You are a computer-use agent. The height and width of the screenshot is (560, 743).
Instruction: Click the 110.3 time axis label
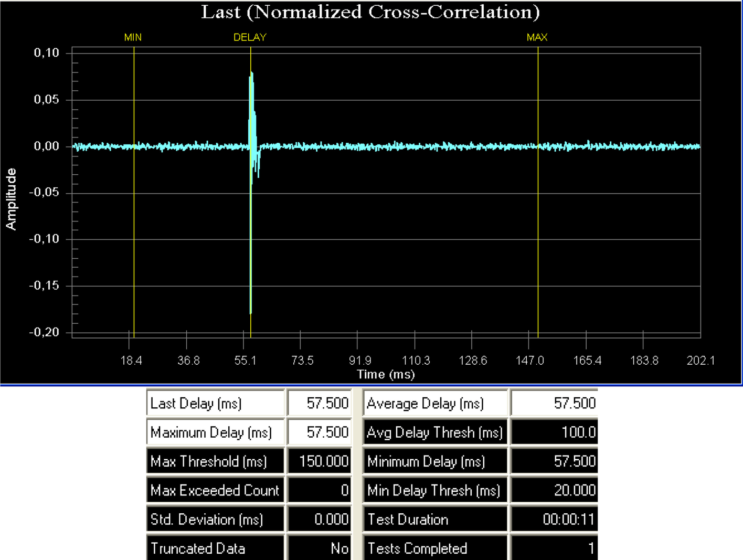coord(416,361)
